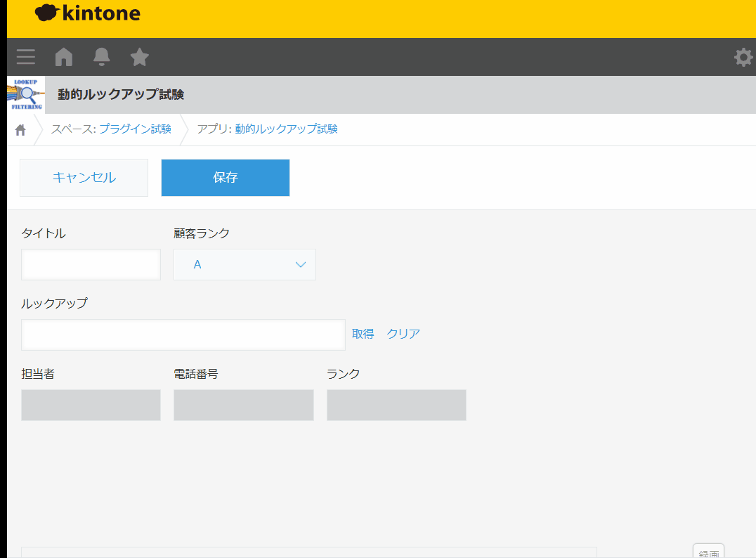Open notifications bell

pos(101,57)
